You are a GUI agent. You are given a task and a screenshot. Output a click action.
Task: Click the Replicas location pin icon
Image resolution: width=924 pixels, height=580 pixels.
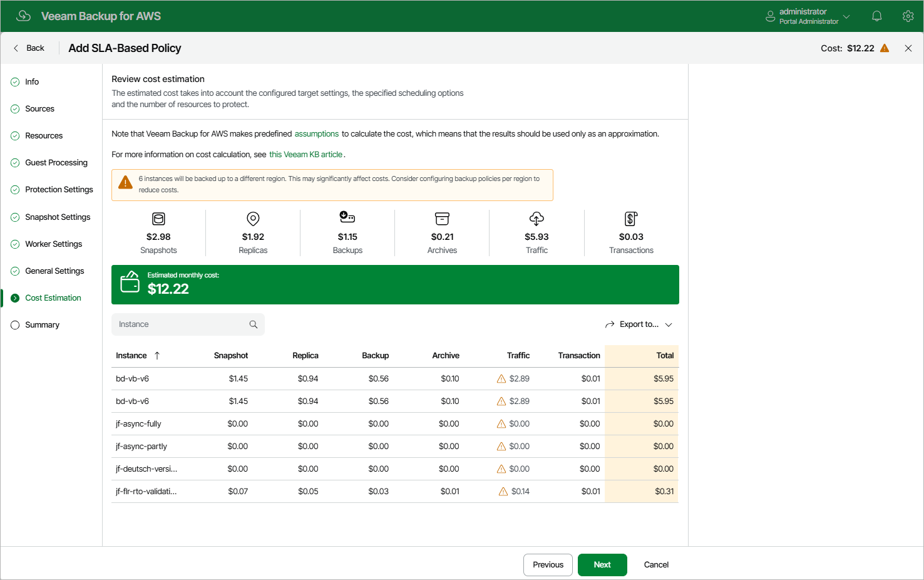(x=253, y=219)
